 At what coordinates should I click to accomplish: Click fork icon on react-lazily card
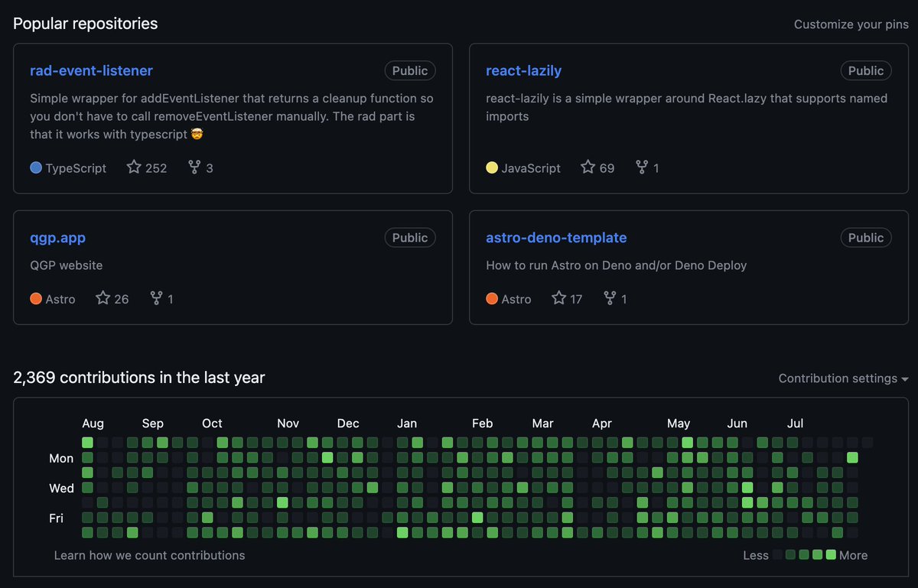pyautogui.click(x=642, y=167)
